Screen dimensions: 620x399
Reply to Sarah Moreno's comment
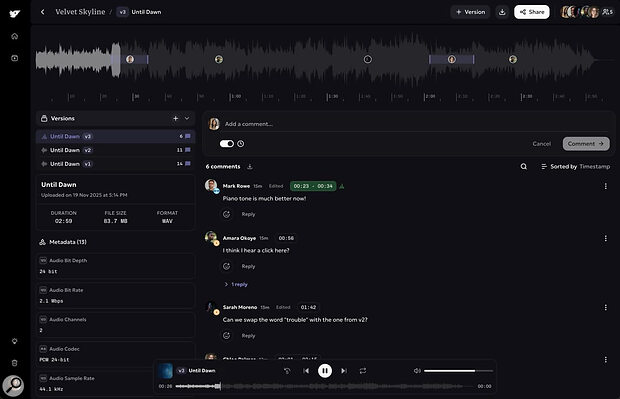coord(248,335)
